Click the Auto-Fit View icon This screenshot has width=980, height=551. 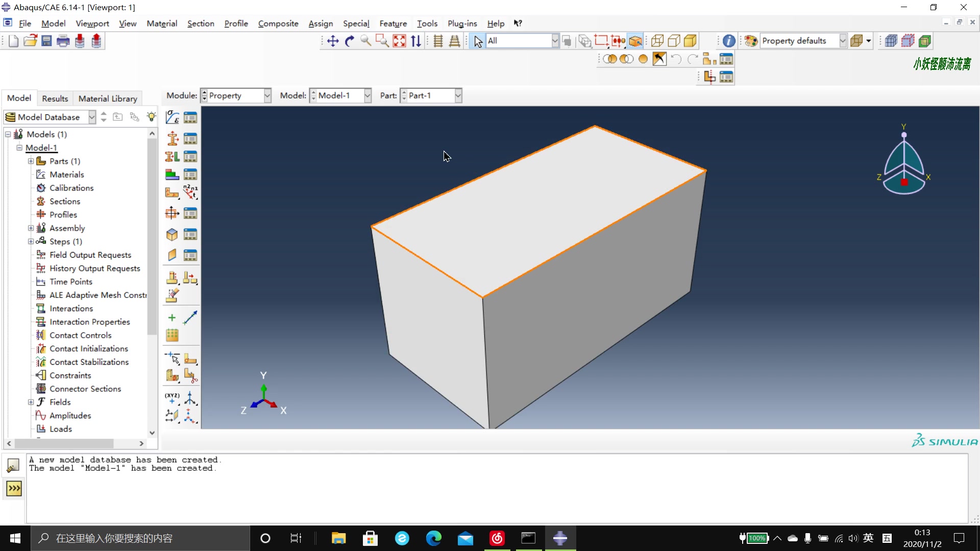tap(399, 41)
